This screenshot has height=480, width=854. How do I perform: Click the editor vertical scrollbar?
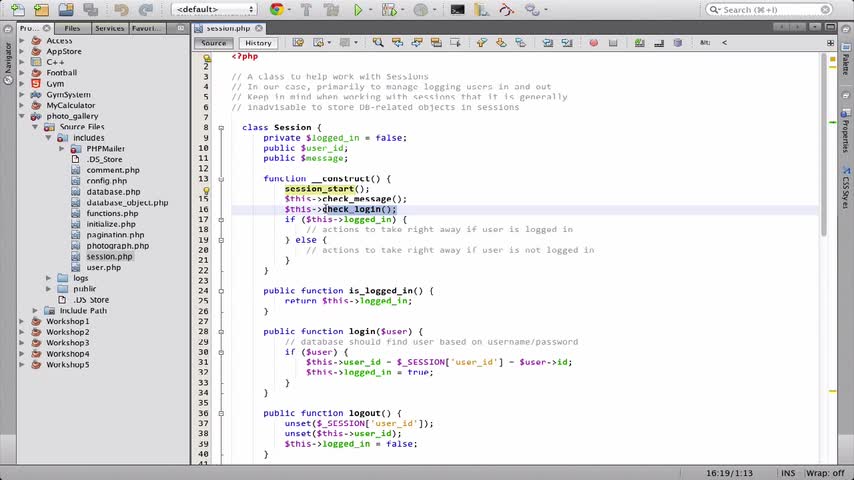(824, 144)
